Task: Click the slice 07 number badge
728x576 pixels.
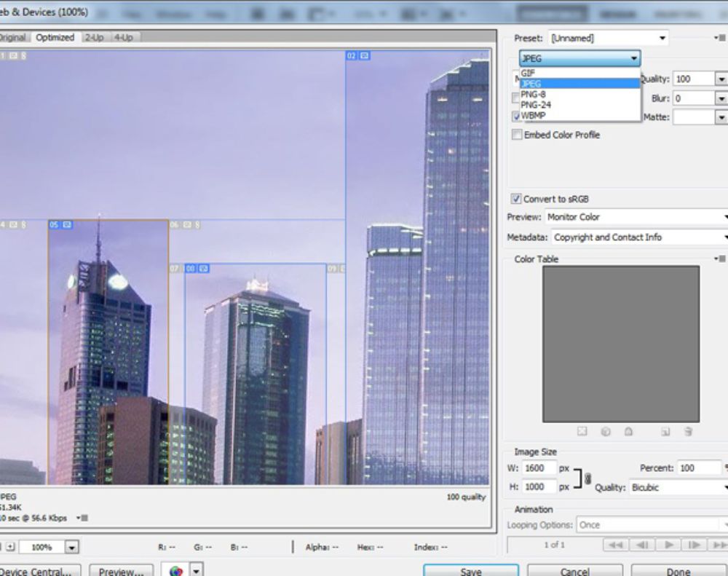Action: coord(174,269)
